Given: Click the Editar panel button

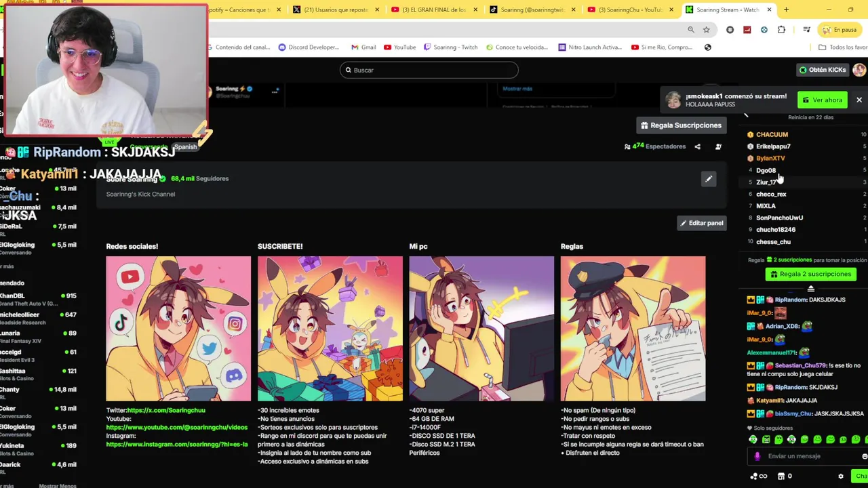Looking at the screenshot, I should [x=701, y=223].
